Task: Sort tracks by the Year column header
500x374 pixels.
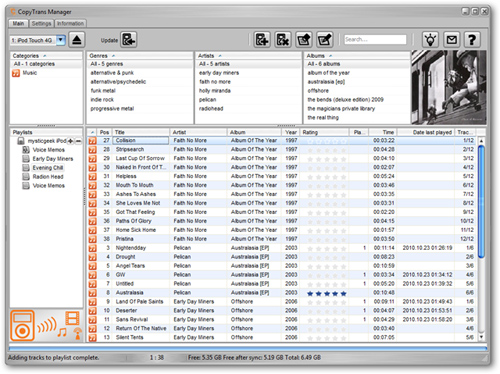Action: (291, 132)
